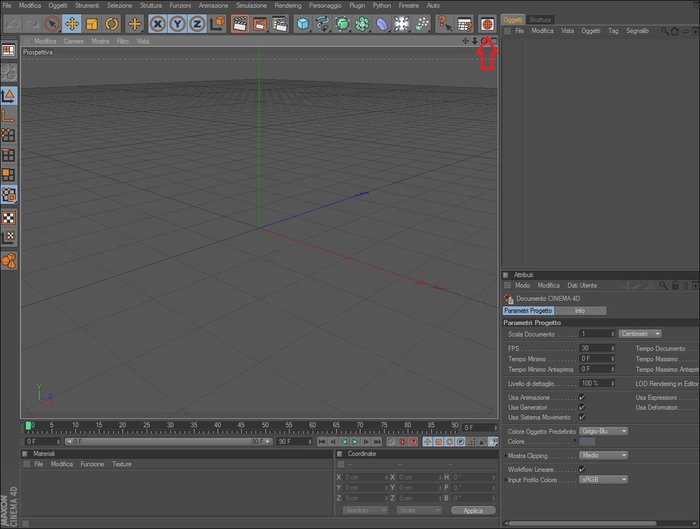Click the Attributi panel horizontal scrollbar
The width and height of the screenshot is (700, 529).
coord(583,523)
